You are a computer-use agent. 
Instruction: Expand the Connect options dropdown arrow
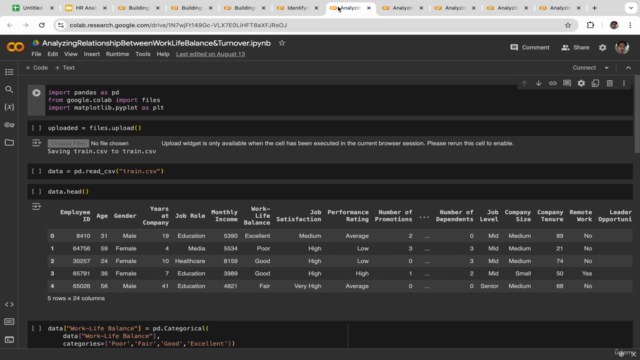607,68
